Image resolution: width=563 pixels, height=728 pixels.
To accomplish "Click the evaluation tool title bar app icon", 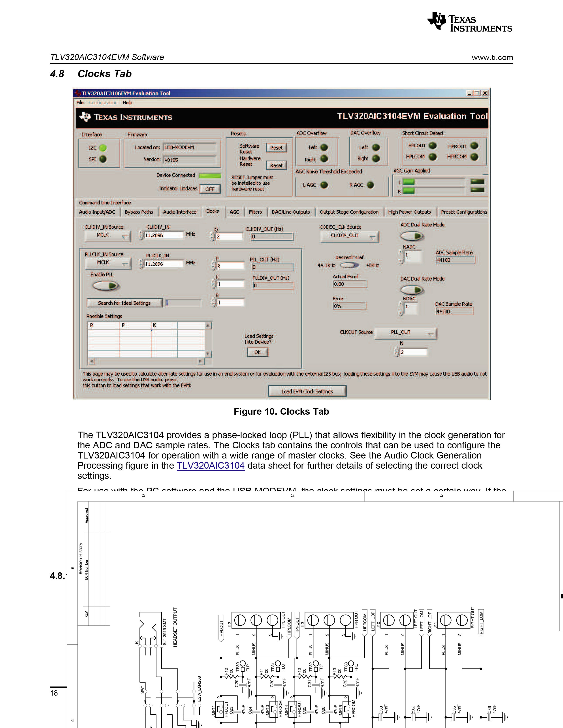I will pos(78,93).
